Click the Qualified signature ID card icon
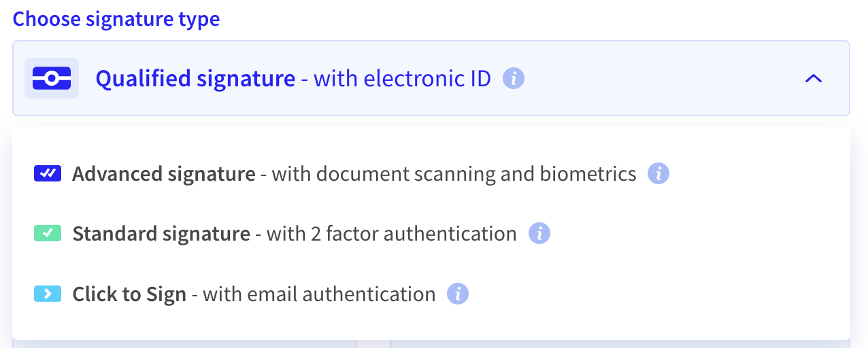This screenshot has width=868, height=348. [x=52, y=78]
